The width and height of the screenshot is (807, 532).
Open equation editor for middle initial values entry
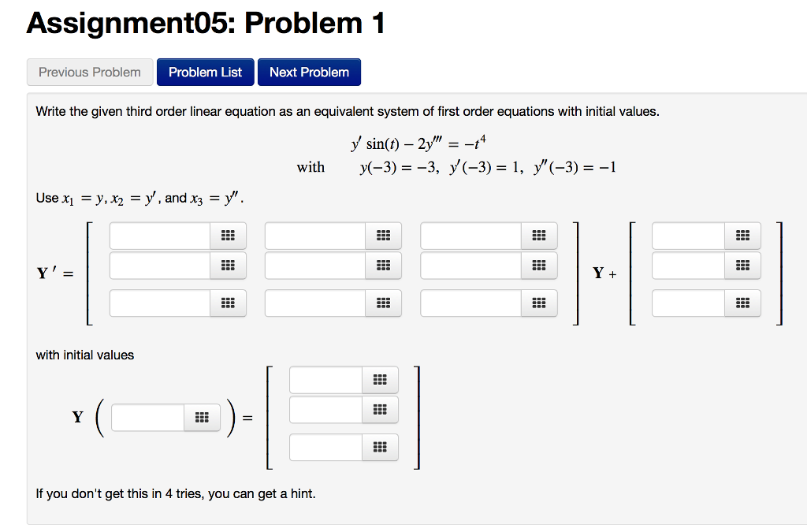pyautogui.click(x=380, y=409)
